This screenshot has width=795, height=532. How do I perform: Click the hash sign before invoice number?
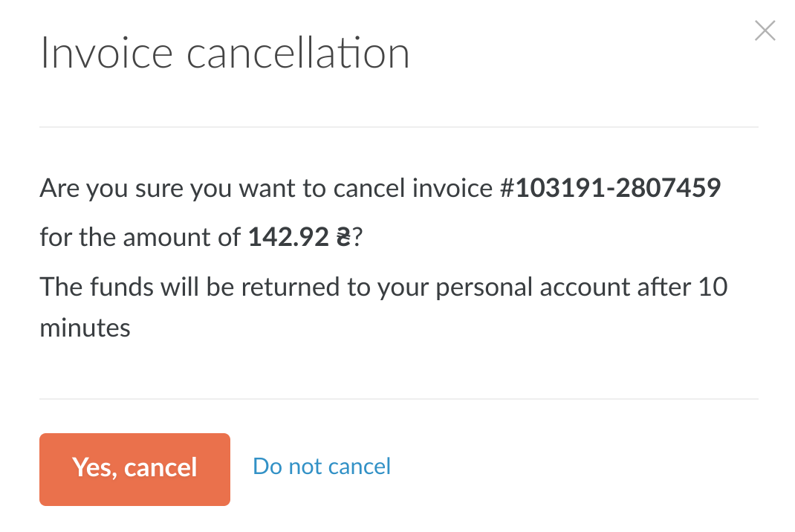coord(508,189)
